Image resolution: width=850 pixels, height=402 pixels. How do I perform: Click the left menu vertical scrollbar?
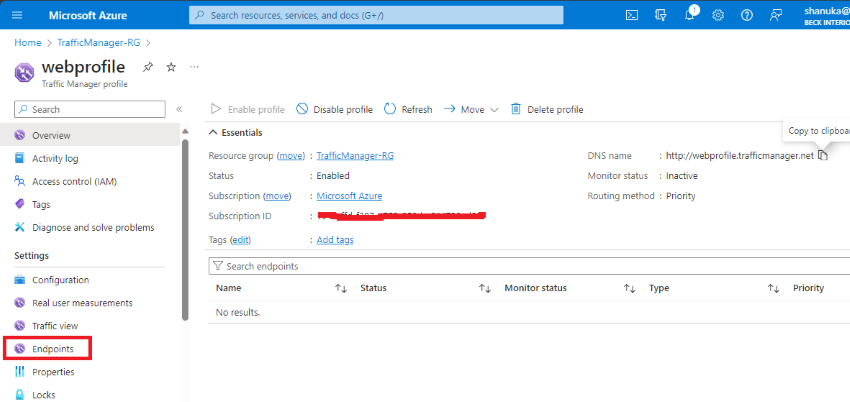(x=185, y=230)
